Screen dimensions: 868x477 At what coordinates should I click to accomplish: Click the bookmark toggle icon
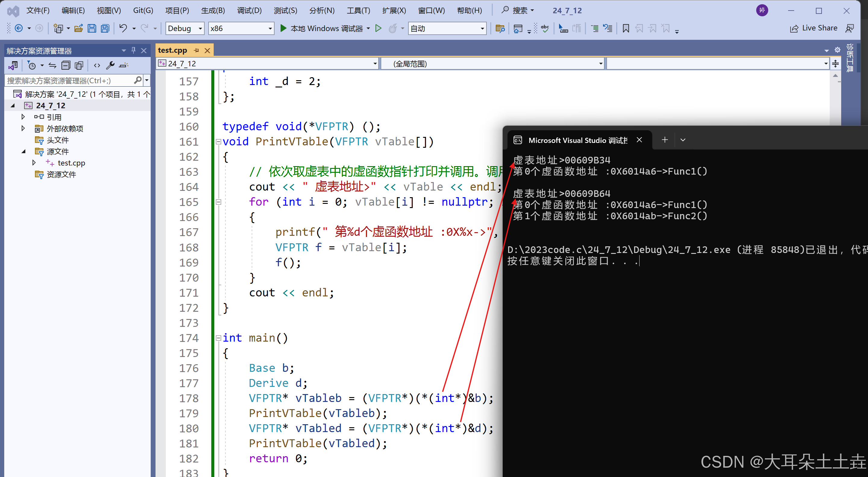tap(626, 28)
